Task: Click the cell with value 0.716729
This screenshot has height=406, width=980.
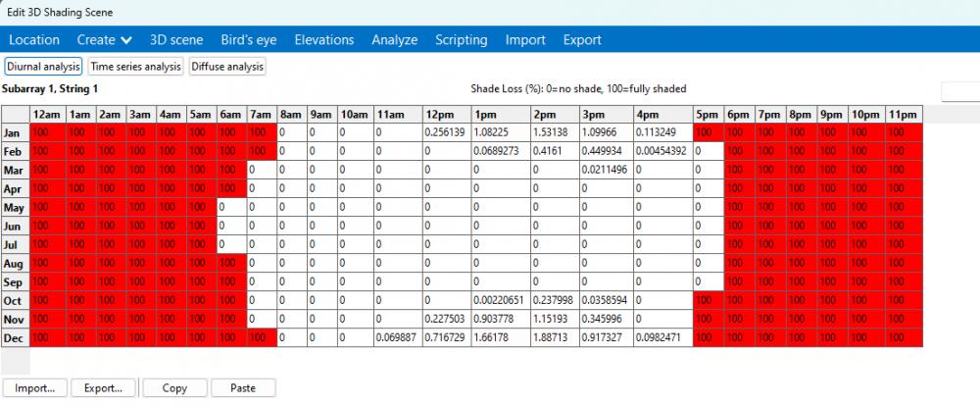Action: pyautogui.click(x=446, y=337)
